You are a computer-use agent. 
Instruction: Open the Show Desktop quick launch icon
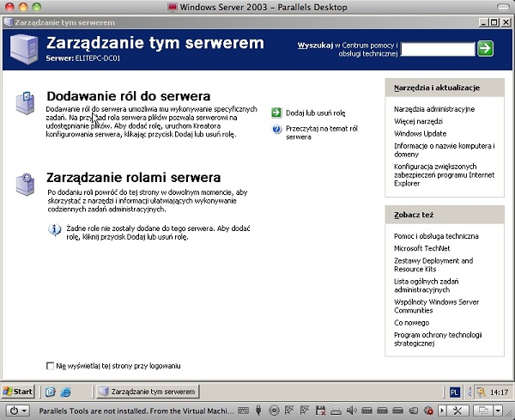(x=51, y=392)
